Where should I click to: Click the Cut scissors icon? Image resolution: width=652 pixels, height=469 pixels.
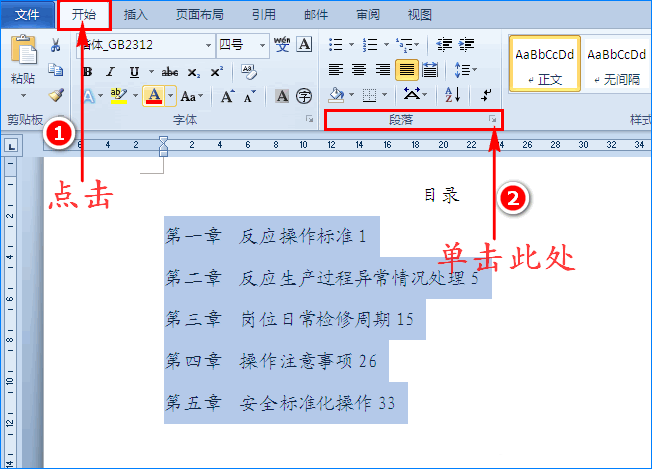55,44
